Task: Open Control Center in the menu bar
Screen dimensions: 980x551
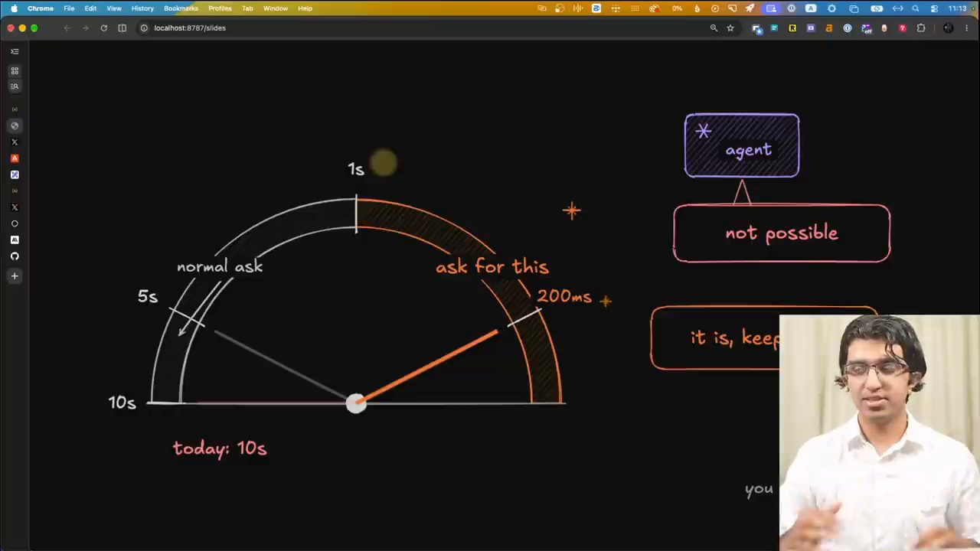Action: click(934, 8)
